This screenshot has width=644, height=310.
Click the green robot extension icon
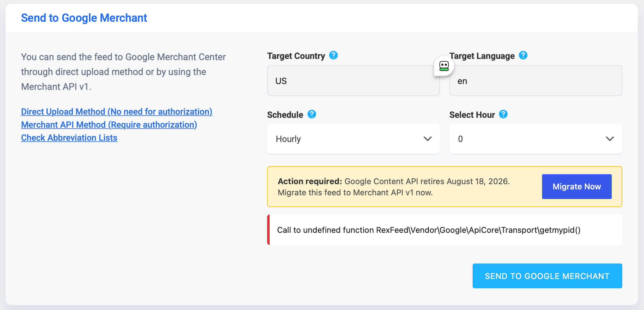click(x=444, y=66)
